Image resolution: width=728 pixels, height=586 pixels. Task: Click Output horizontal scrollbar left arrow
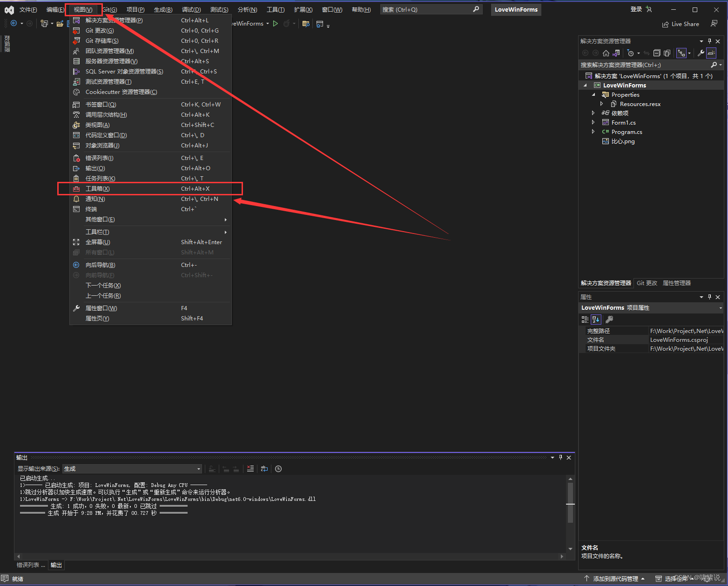tap(19, 556)
